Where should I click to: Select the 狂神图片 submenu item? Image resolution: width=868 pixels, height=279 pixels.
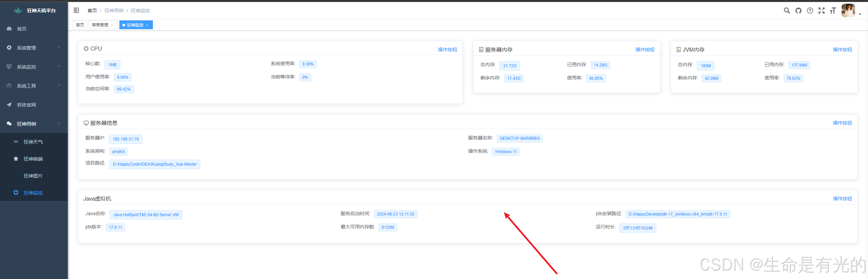[x=34, y=176]
